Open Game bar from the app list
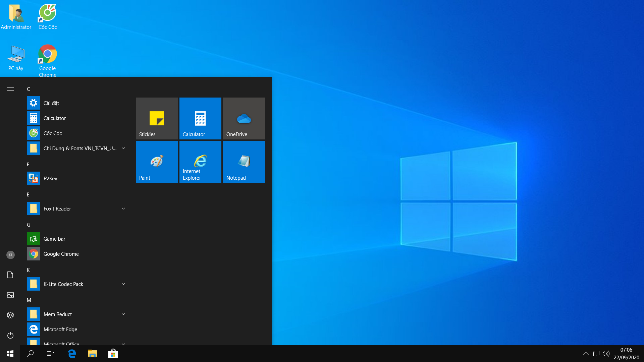644x362 pixels. point(77,239)
